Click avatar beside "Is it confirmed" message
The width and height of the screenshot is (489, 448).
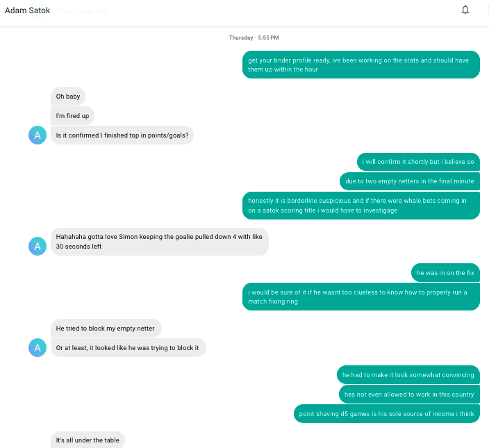38,135
